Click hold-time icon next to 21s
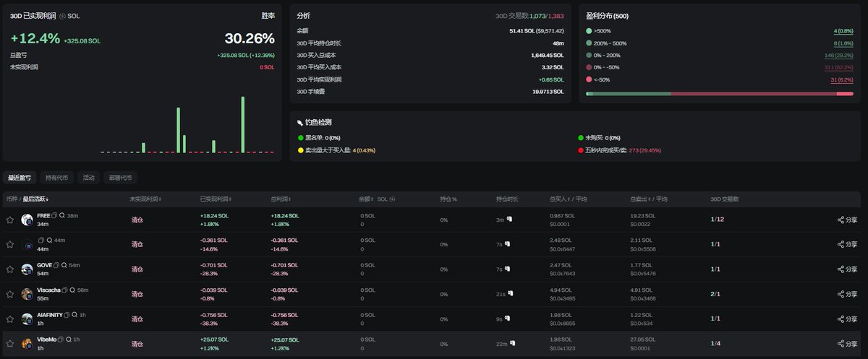Viewport: 868px width, 359px height. 510,294
